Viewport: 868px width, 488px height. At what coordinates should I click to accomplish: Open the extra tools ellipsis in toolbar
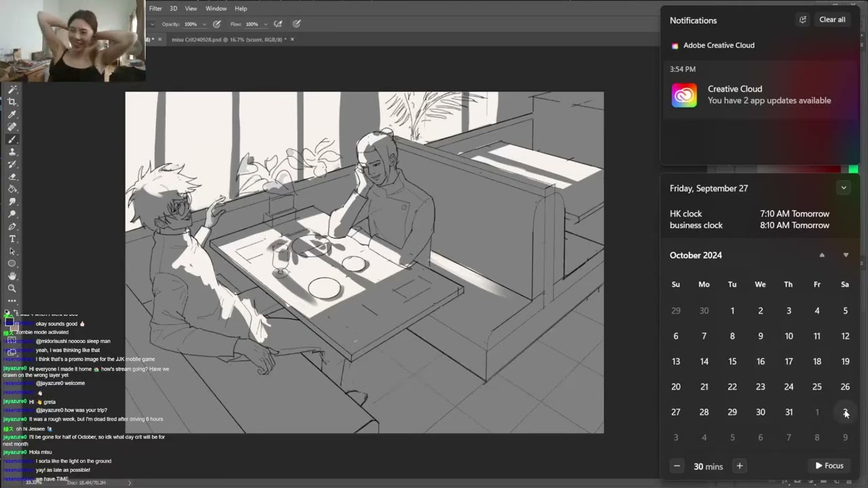point(12,300)
